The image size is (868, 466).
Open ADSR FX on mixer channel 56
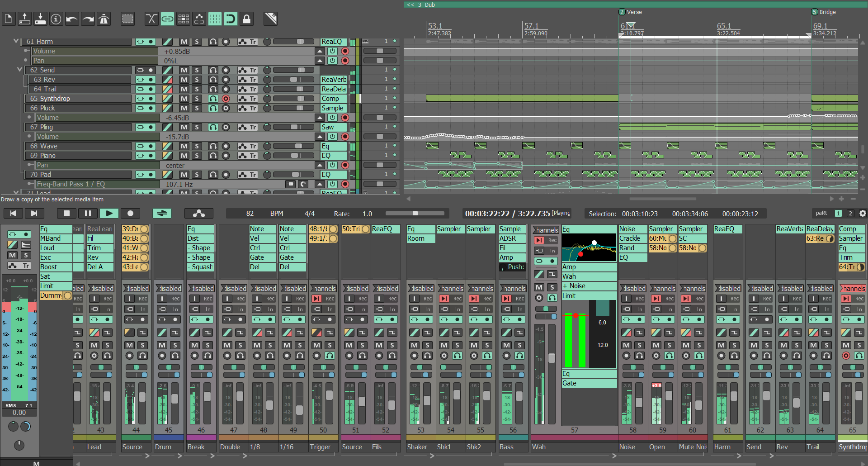tap(512, 238)
